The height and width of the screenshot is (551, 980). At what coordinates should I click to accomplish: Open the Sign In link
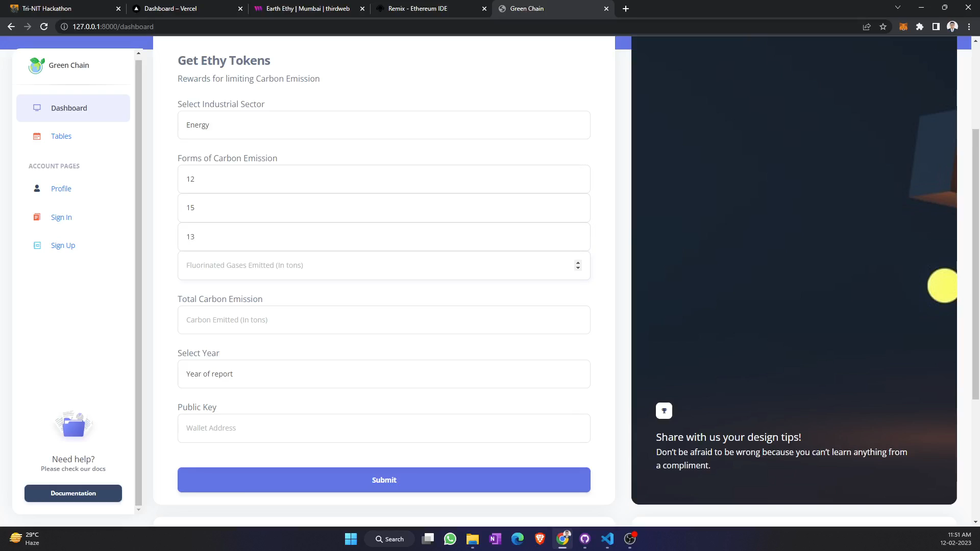click(61, 217)
